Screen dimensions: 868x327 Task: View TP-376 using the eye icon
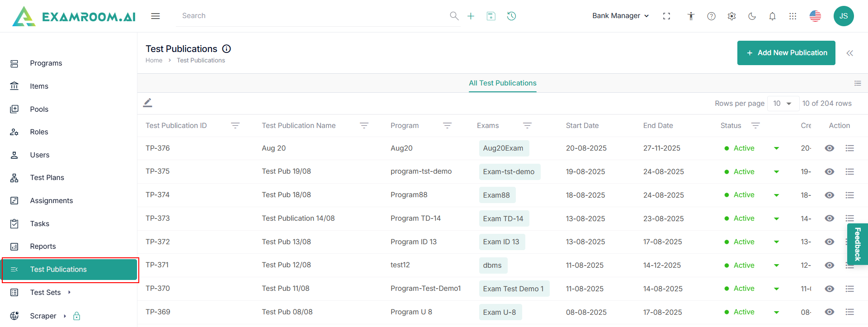pos(829,148)
